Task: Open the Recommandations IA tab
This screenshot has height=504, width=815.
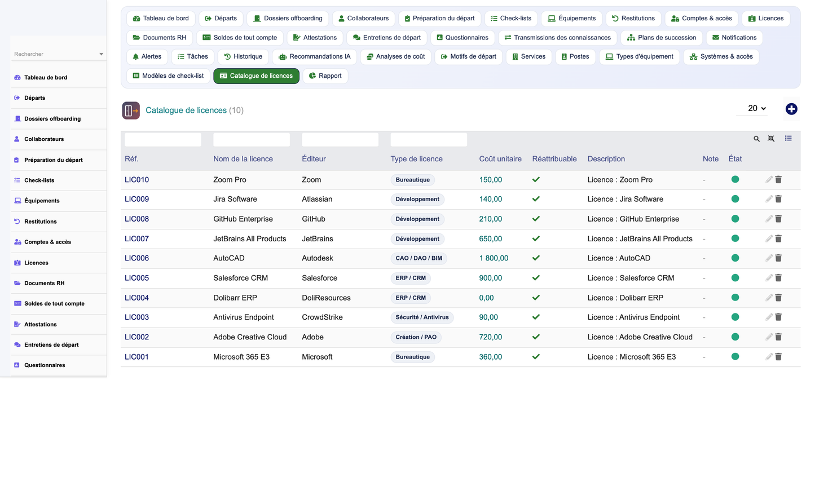Action: click(314, 57)
